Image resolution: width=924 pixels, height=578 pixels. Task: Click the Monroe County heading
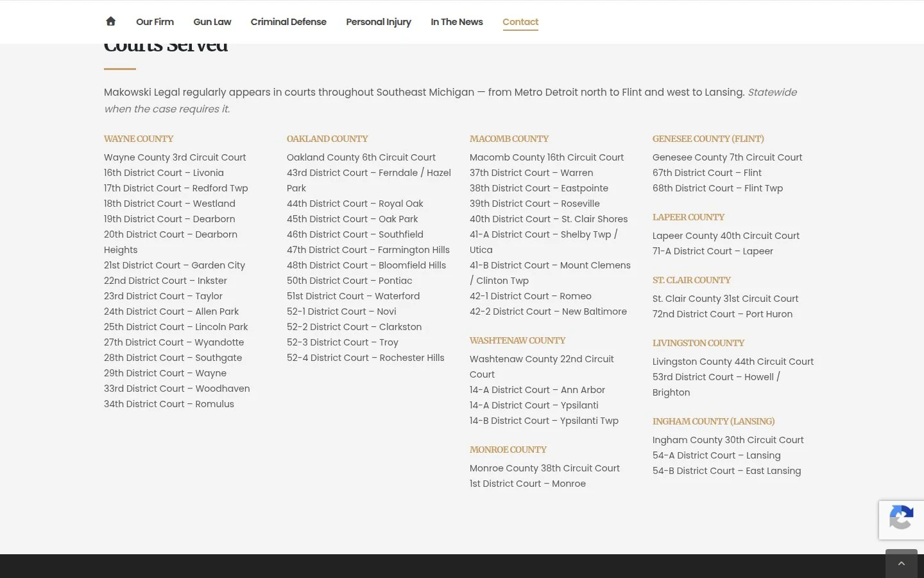point(508,450)
